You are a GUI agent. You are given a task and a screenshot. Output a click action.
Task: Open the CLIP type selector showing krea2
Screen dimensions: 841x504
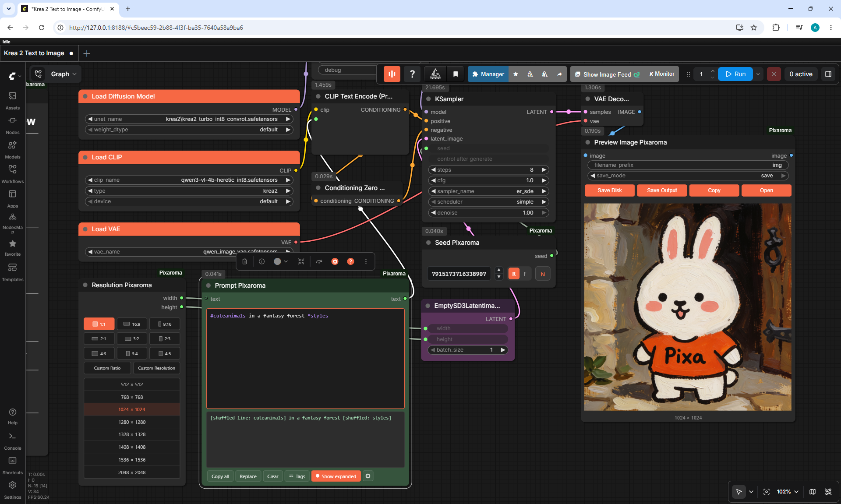[x=189, y=191]
